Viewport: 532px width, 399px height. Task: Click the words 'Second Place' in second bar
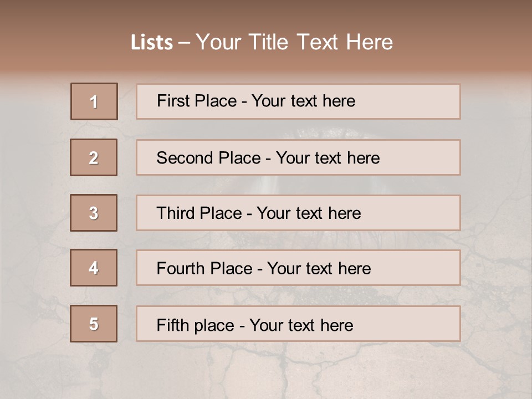[209, 158]
